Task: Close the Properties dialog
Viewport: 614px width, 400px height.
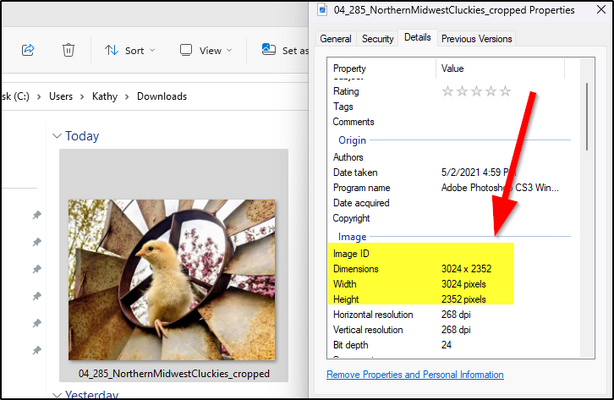Action: click(x=601, y=9)
